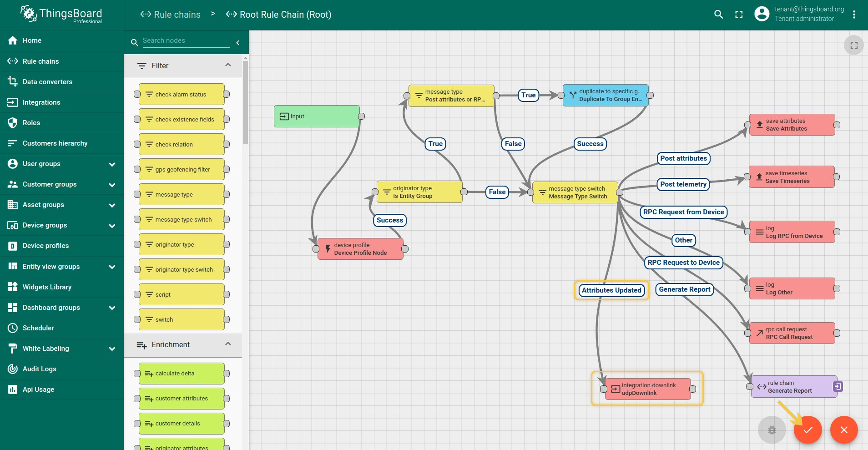Click the canvas expand fullscreen icon
The image size is (868, 450).
[x=853, y=46]
